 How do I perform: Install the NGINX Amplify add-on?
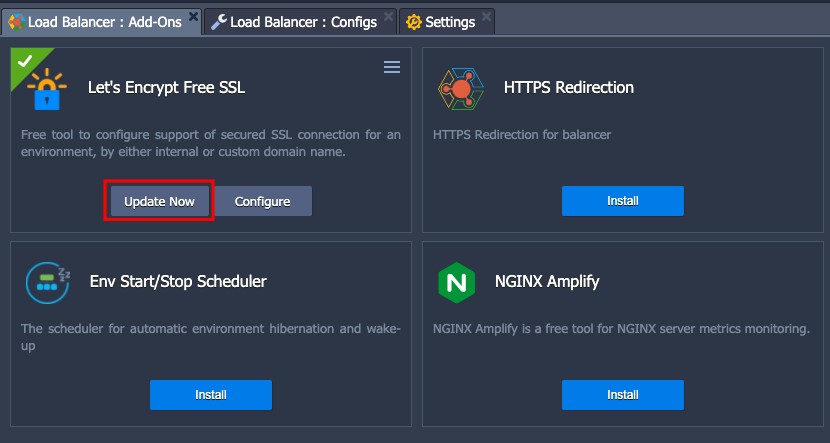623,395
